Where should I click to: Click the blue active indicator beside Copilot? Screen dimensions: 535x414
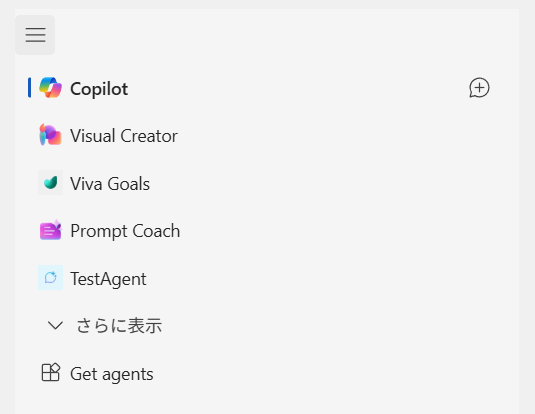click(30, 88)
